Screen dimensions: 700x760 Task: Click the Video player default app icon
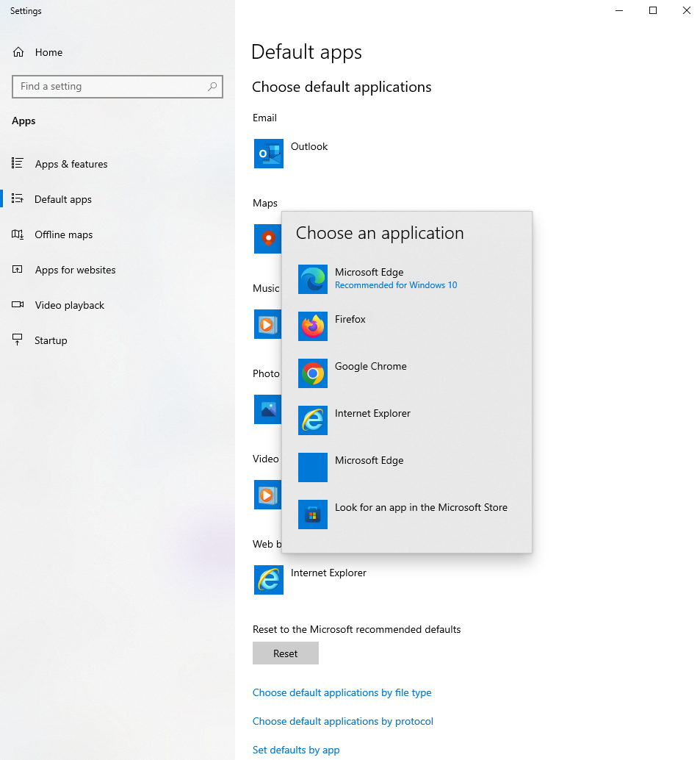tap(267, 495)
